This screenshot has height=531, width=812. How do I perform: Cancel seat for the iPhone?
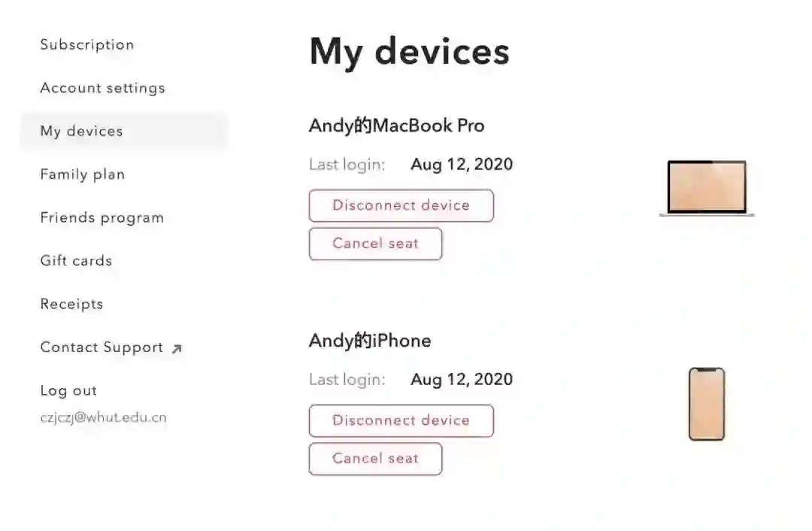pyautogui.click(x=375, y=459)
